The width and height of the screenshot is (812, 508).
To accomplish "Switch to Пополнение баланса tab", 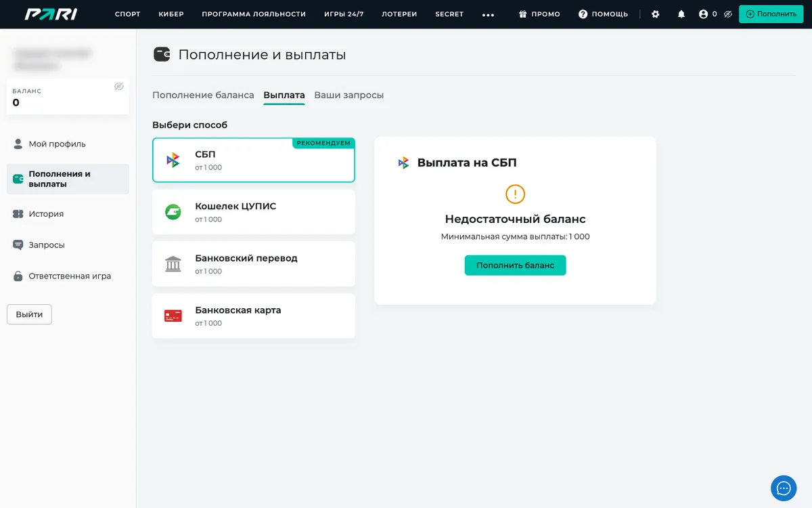I will tap(203, 96).
